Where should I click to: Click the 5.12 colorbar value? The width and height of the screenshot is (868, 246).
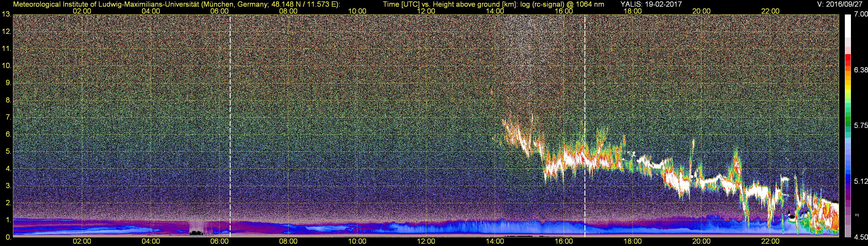(861, 181)
